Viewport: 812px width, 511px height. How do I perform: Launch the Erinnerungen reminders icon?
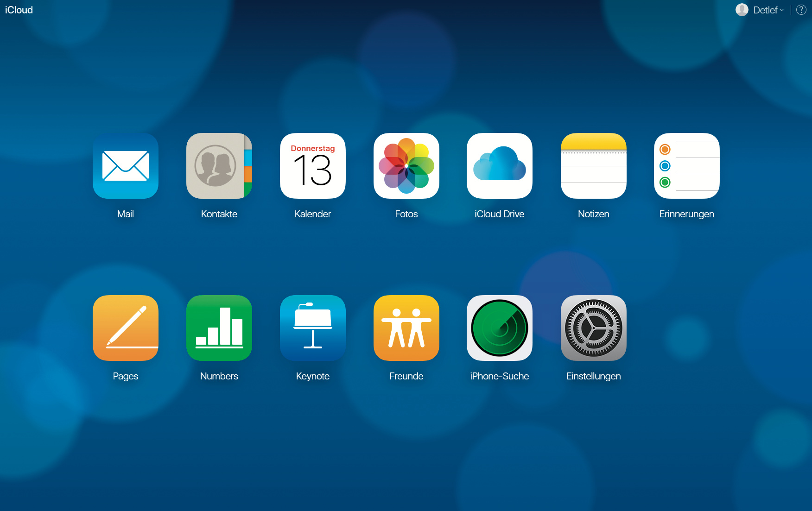tap(687, 166)
